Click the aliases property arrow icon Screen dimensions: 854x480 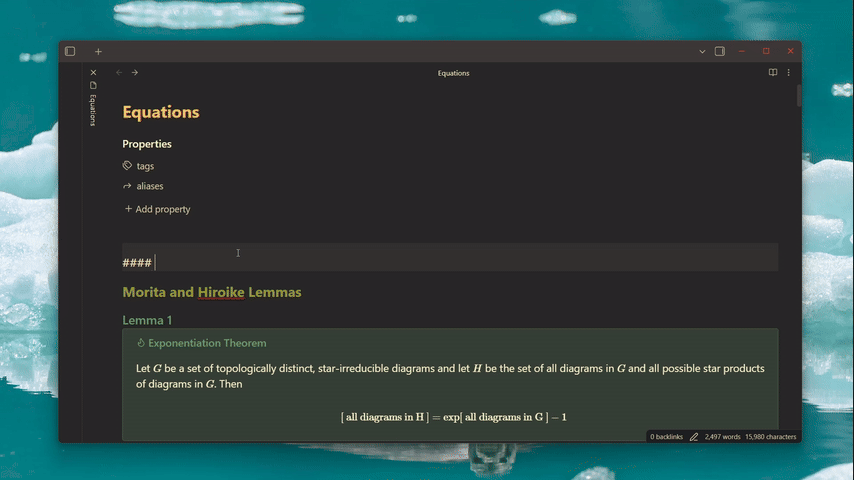point(127,186)
